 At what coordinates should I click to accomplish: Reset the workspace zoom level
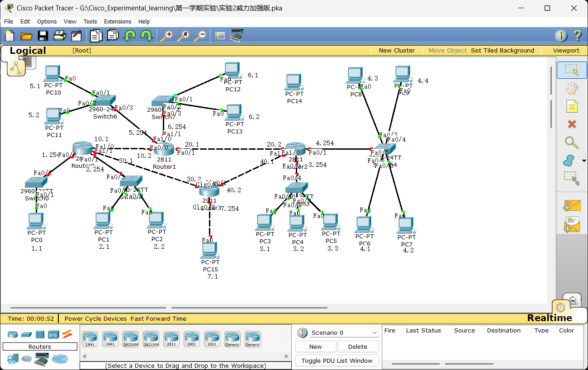pyautogui.click(x=183, y=36)
